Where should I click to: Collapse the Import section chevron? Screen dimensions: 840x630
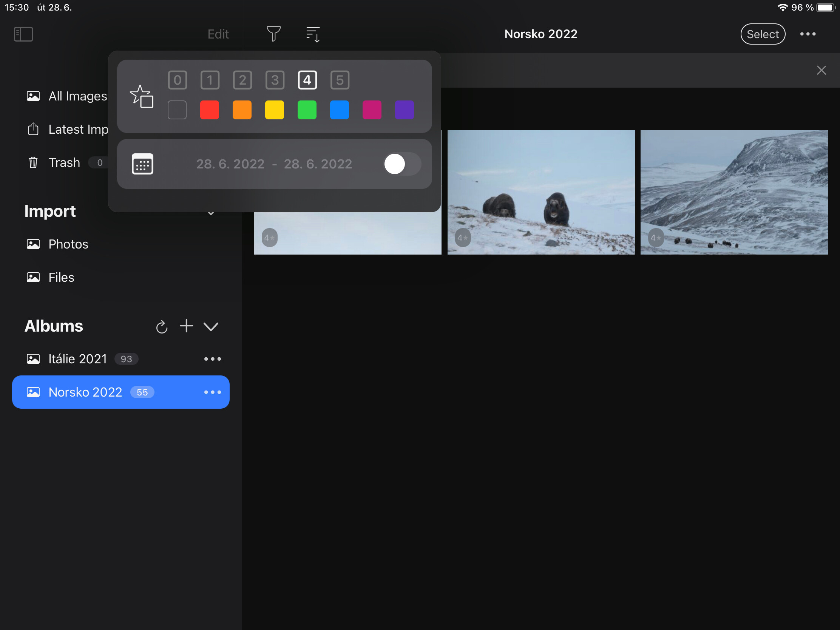coord(211,213)
